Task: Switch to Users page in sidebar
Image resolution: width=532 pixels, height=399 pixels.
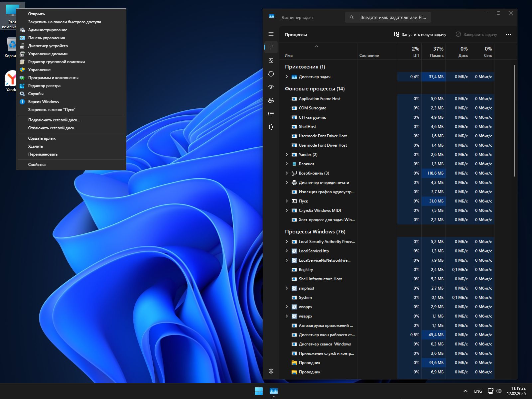Action: point(271,100)
